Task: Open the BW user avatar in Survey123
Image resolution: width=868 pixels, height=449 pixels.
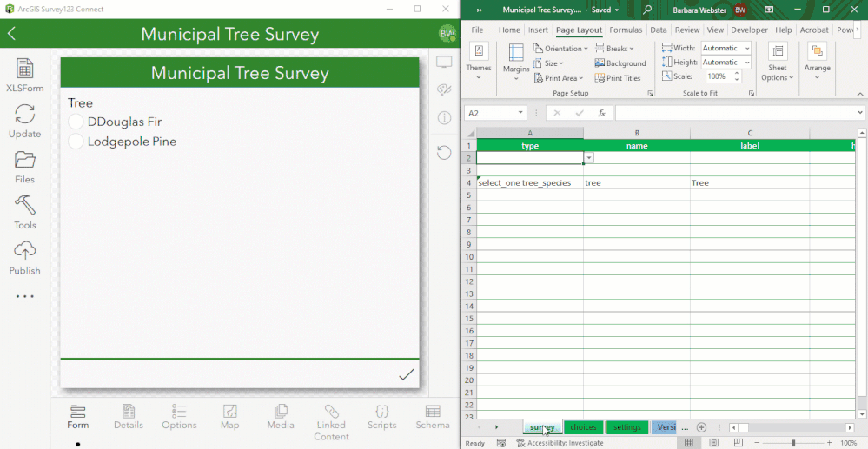Action: click(447, 34)
